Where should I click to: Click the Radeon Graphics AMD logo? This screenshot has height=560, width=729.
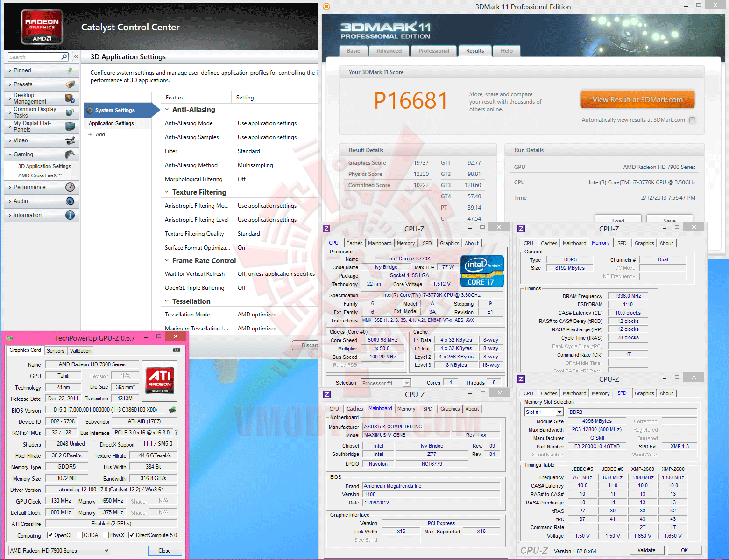coord(42,27)
